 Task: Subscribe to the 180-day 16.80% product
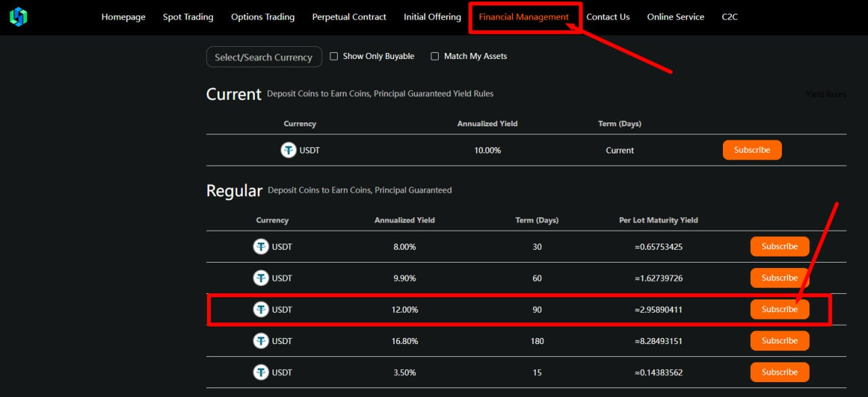(780, 341)
